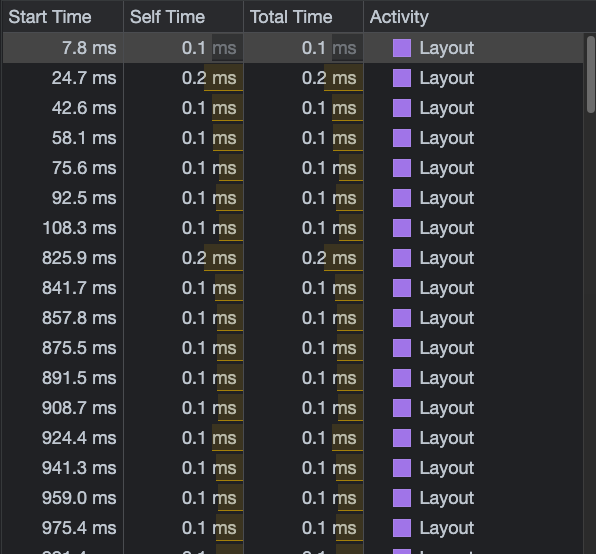596x554 pixels.
Task: Click the Layout icon in the 58.1 ms row
Action: (x=402, y=138)
